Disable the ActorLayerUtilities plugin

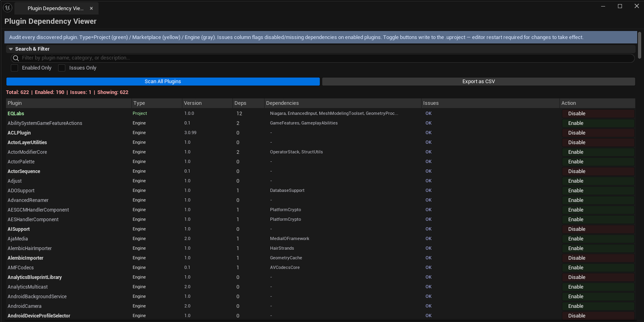pos(598,143)
